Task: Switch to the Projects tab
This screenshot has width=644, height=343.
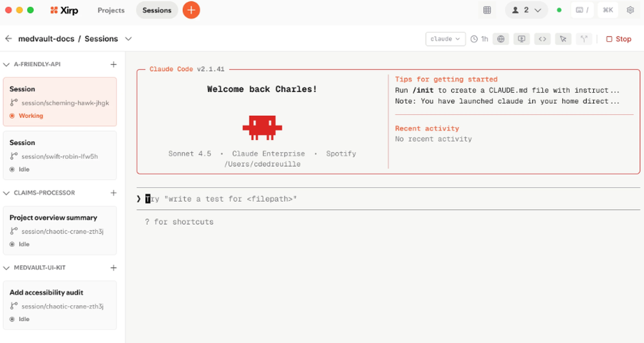Action: pos(111,10)
